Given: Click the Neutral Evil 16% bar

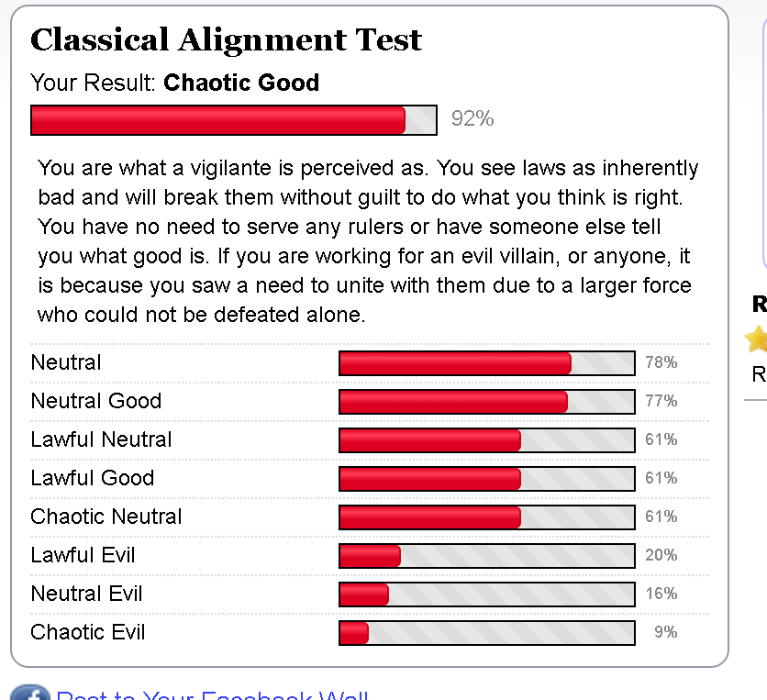Looking at the screenshot, I should pyautogui.click(x=486, y=594).
